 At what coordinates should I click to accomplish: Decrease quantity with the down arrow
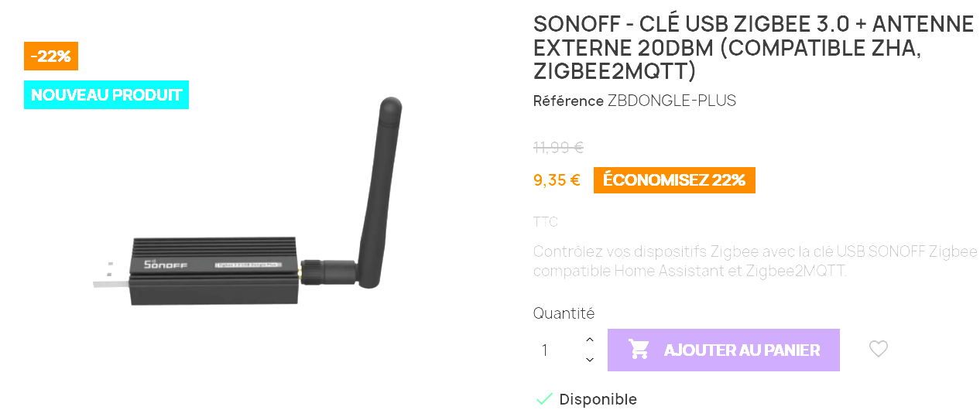coord(590,360)
